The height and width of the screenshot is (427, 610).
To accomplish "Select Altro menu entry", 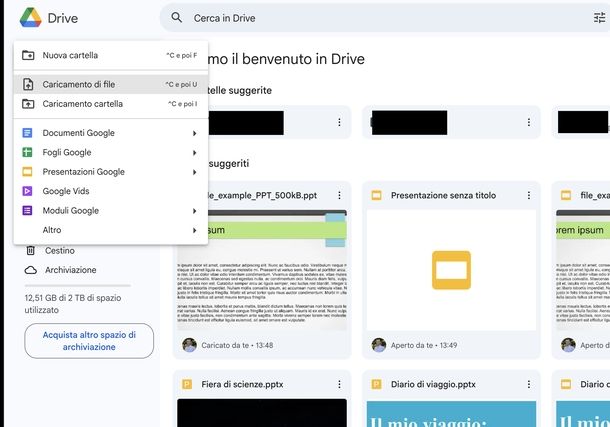I will pyautogui.click(x=111, y=230).
